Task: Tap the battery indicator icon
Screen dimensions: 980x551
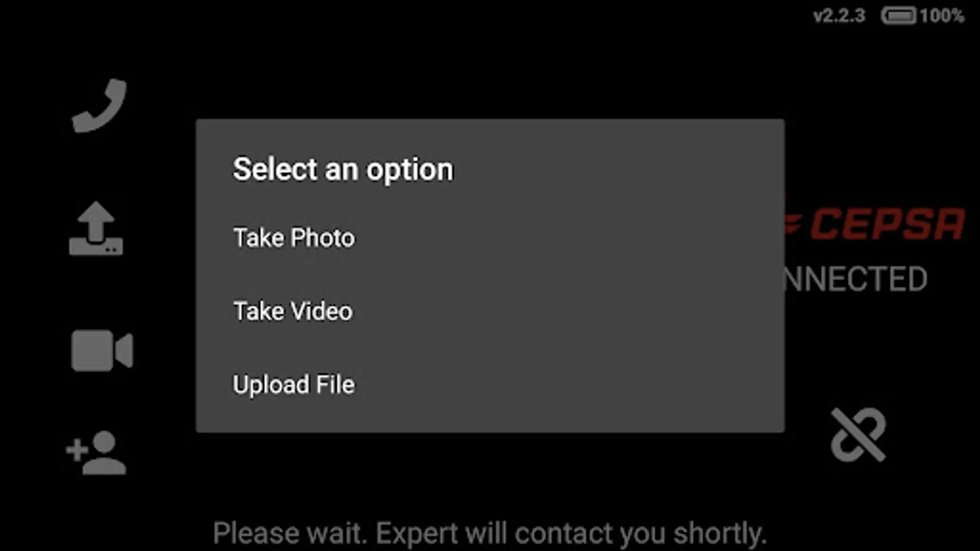Action: pos(899,15)
